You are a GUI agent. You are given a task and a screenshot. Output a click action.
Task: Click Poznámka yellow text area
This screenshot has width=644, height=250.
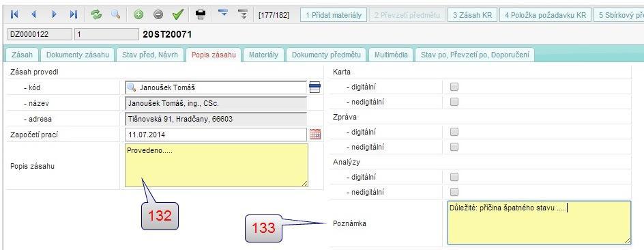coord(539,223)
